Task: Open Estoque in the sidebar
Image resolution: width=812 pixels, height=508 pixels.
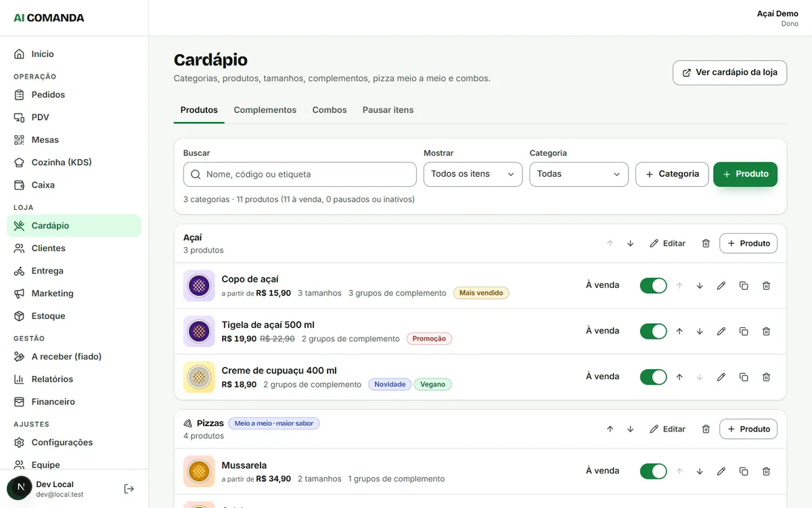Action: [74, 316]
